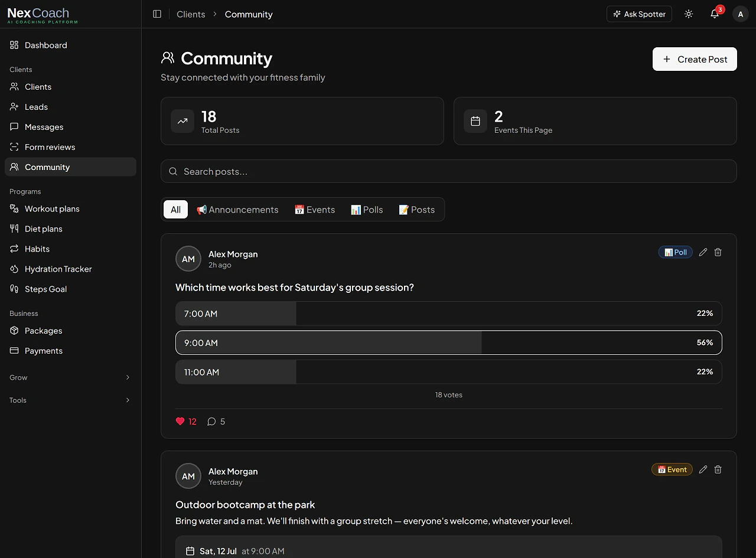Open Habits page
The image size is (756, 558).
tap(70, 249)
